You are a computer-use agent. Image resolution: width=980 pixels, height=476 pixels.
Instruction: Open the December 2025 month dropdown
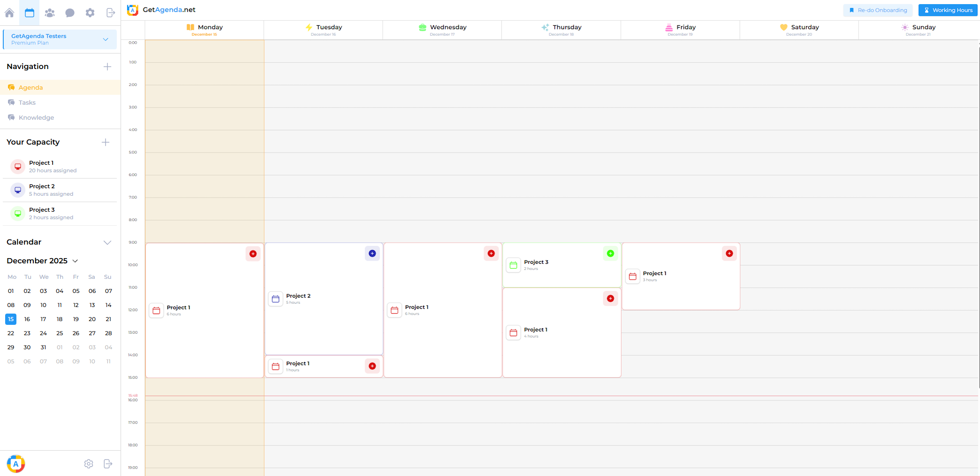coord(42,261)
